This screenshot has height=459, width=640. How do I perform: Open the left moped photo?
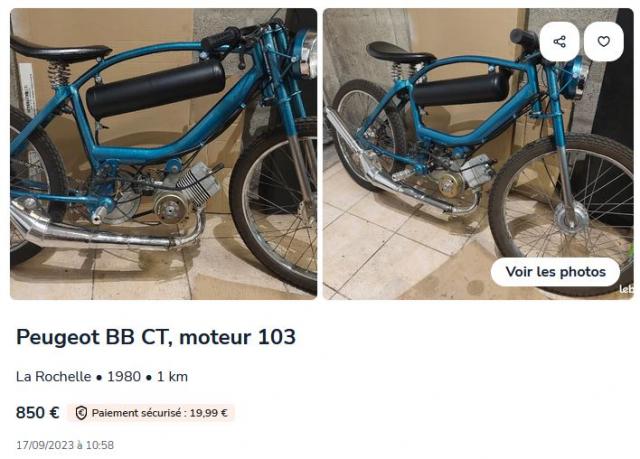coord(163,154)
